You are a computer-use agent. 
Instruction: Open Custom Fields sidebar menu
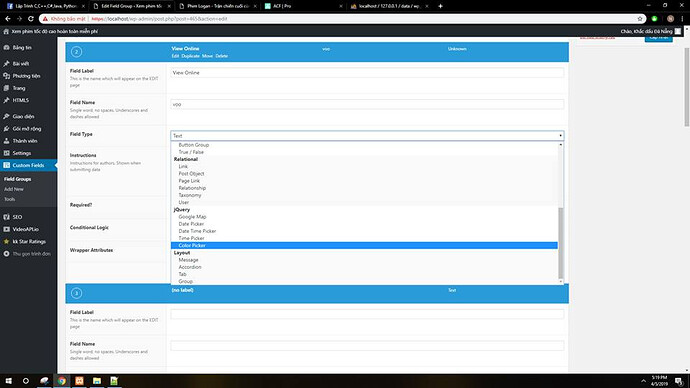(x=28, y=165)
